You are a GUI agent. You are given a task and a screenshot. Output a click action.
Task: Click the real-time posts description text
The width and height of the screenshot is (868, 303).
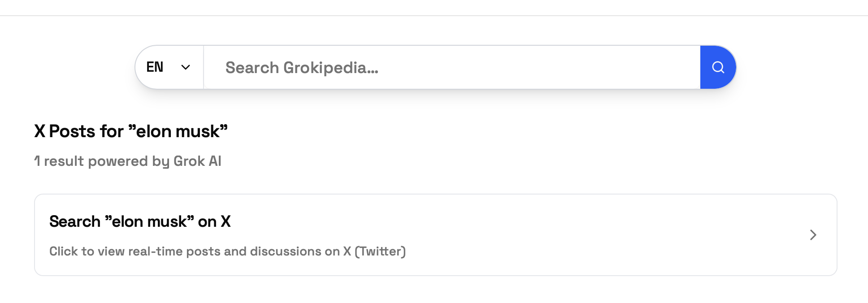click(227, 251)
